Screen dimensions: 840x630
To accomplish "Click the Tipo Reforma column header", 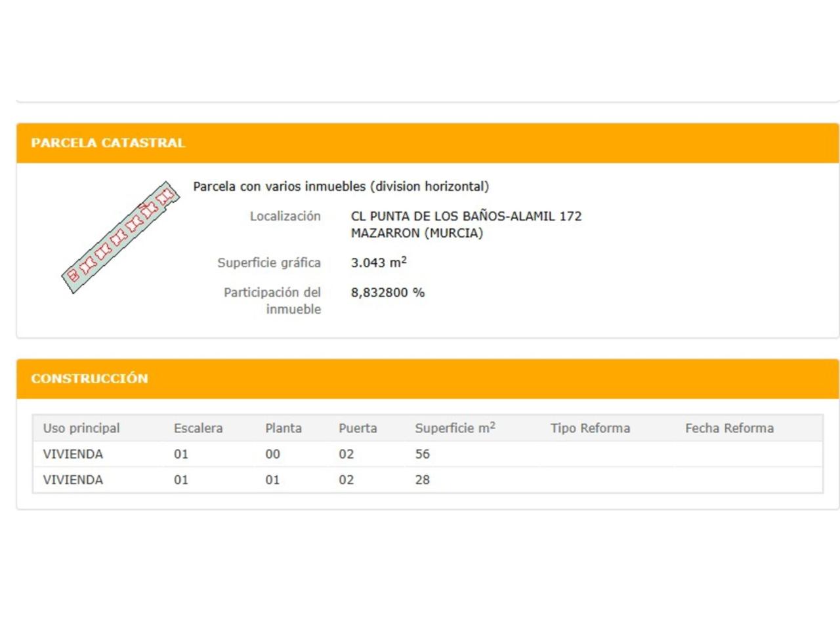I will [590, 428].
